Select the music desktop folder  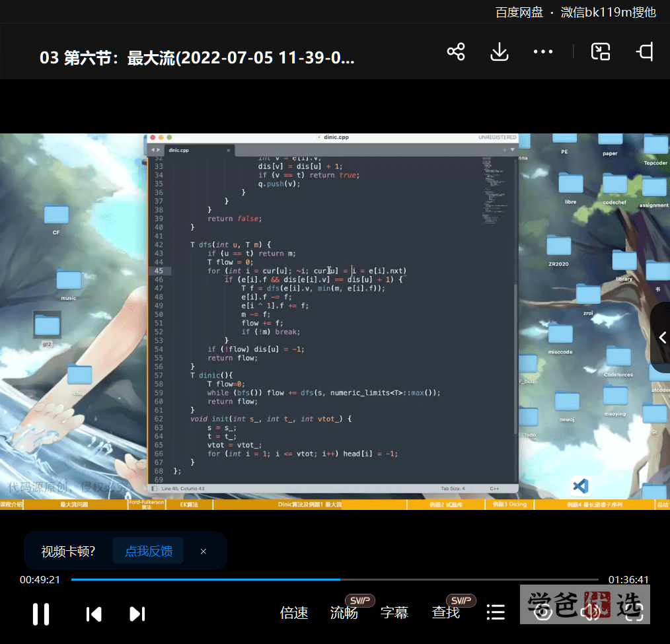click(68, 285)
